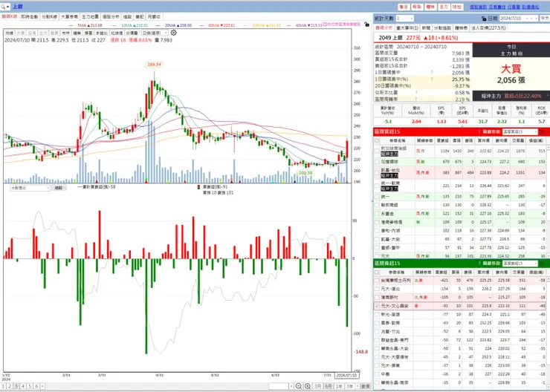Click the zoom in magnifier icon

click(308, 386)
